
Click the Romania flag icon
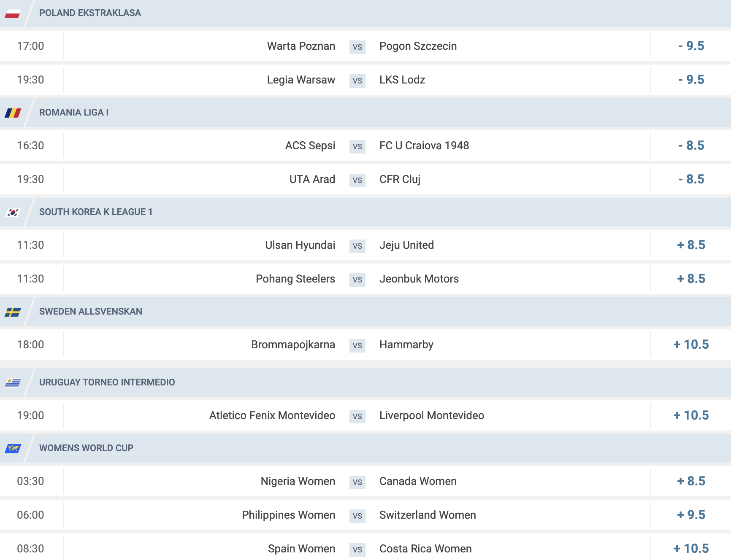coord(13,113)
